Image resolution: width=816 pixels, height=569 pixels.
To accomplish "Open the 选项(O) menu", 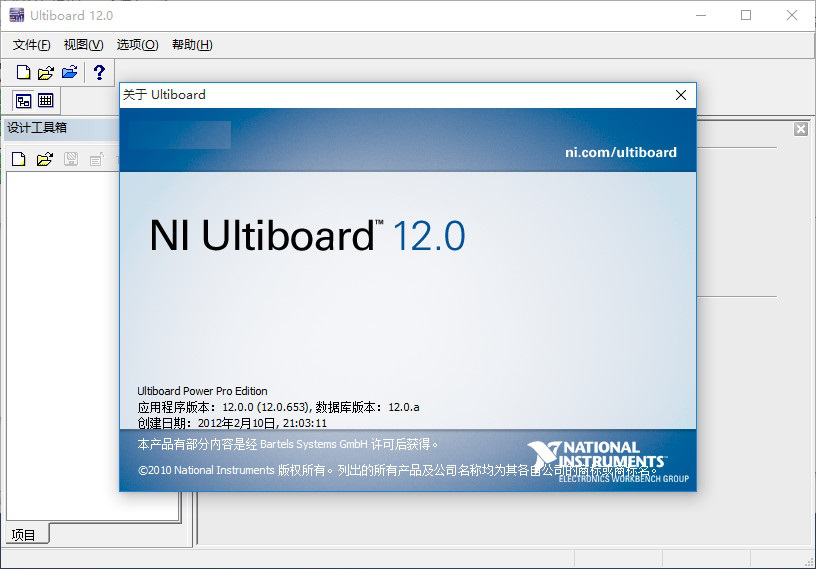I will click(x=137, y=45).
